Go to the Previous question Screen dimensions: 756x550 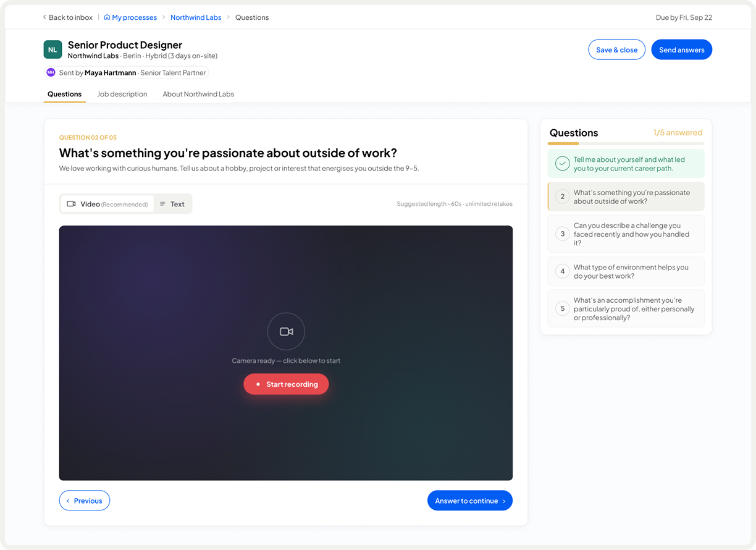tap(85, 501)
